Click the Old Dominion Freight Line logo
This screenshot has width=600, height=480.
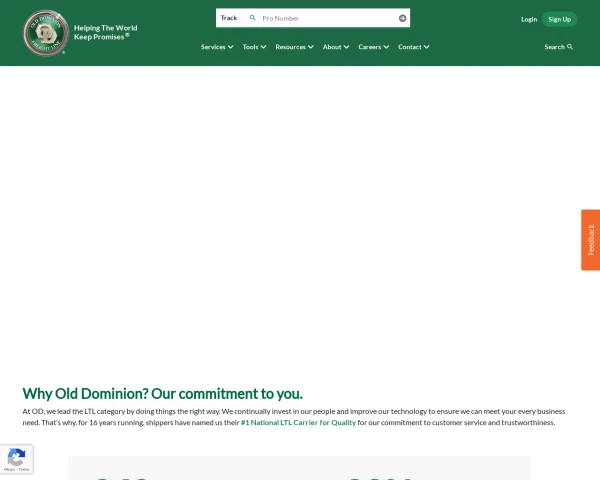tap(46, 33)
